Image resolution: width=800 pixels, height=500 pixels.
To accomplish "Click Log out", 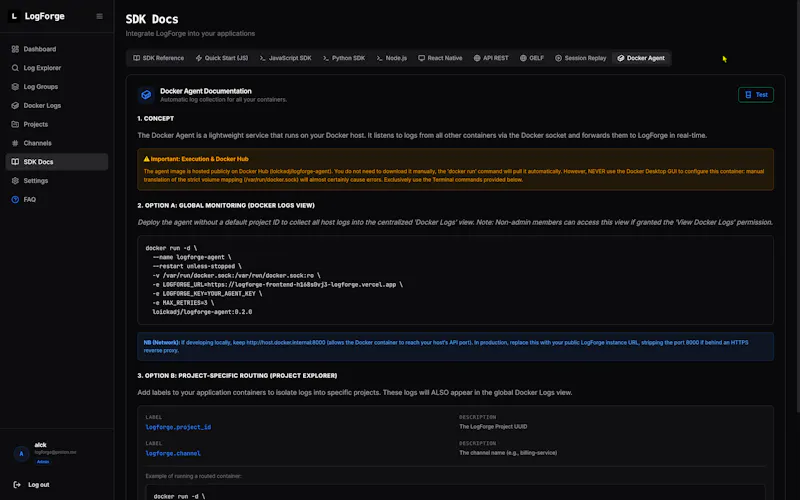I will pyautogui.click(x=31, y=485).
